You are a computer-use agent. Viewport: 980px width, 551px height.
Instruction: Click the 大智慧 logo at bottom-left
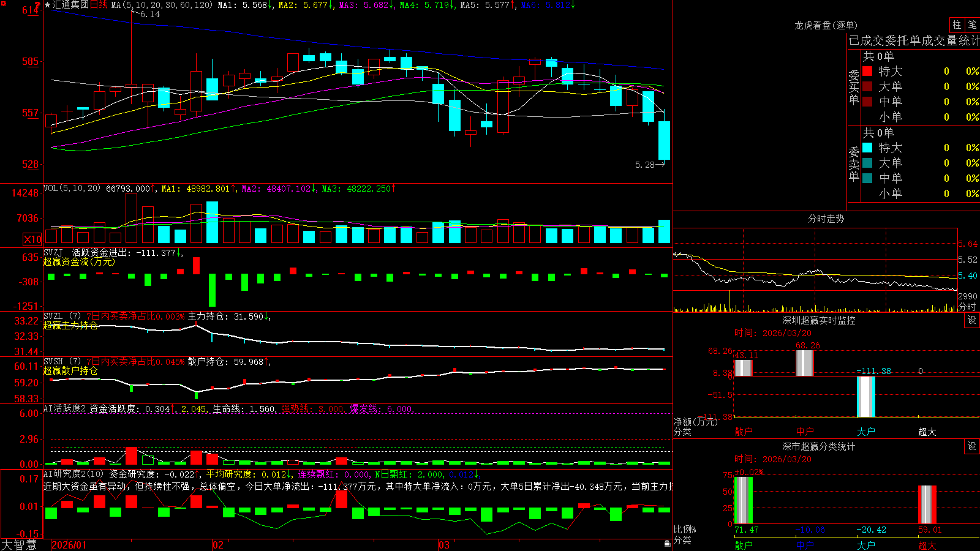click(18, 545)
